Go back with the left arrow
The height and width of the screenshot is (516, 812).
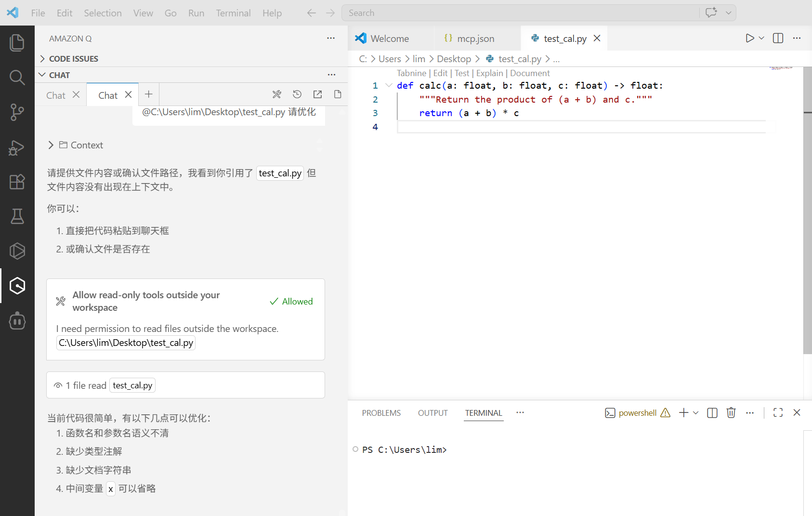(x=312, y=13)
